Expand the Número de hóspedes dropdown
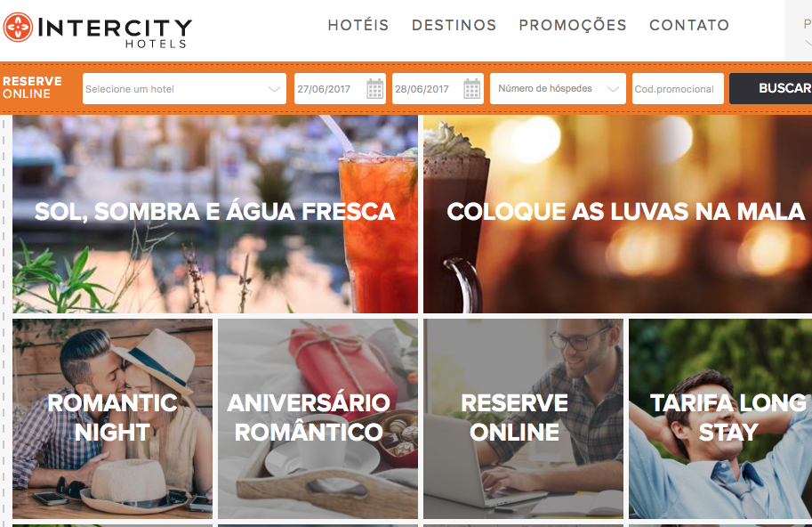Viewport: 812px width, 527px height. (x=558, y=89)
